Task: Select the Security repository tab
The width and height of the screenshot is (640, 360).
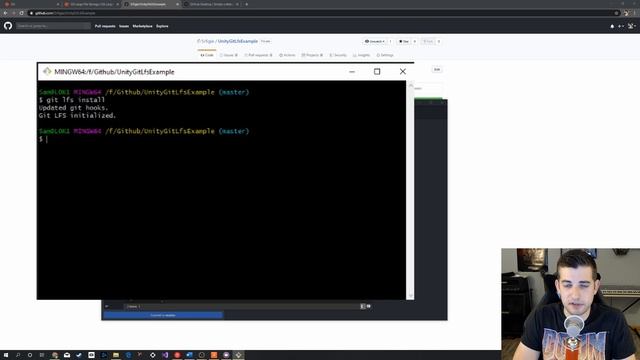Action: (338, 55)
